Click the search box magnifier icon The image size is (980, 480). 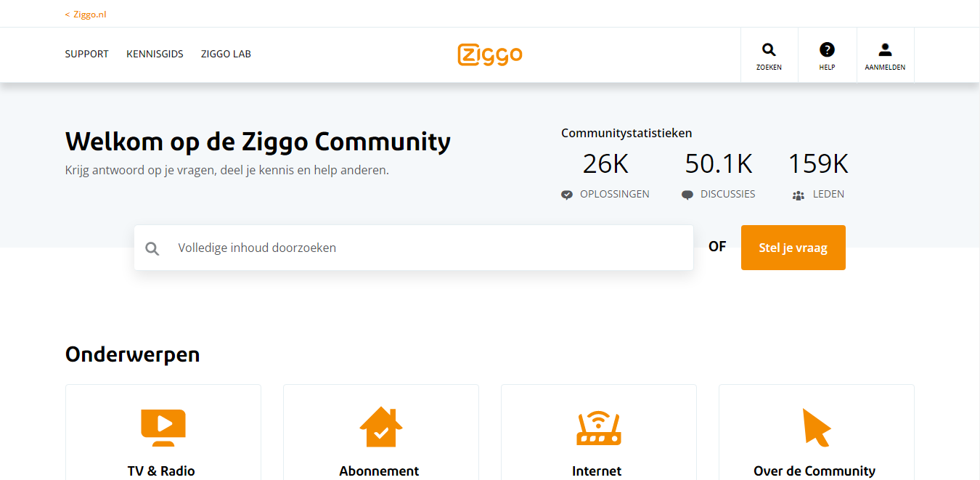point(152,248)
